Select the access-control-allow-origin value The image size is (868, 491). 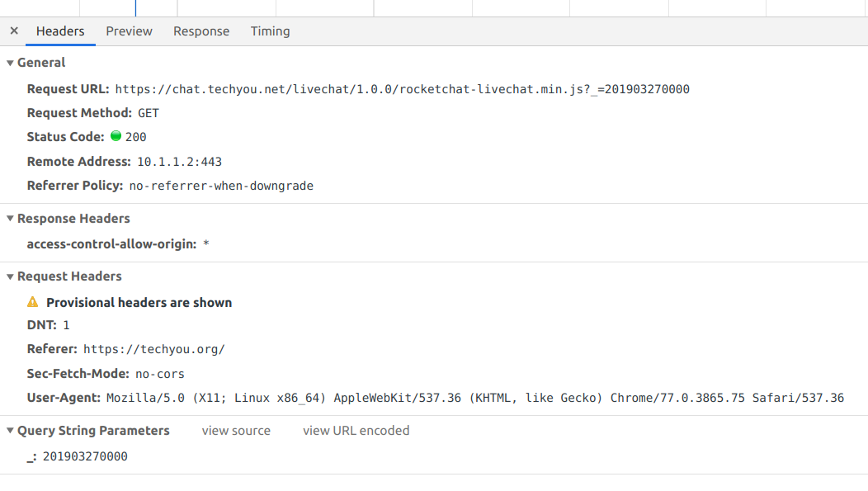[x=205, y=243]
